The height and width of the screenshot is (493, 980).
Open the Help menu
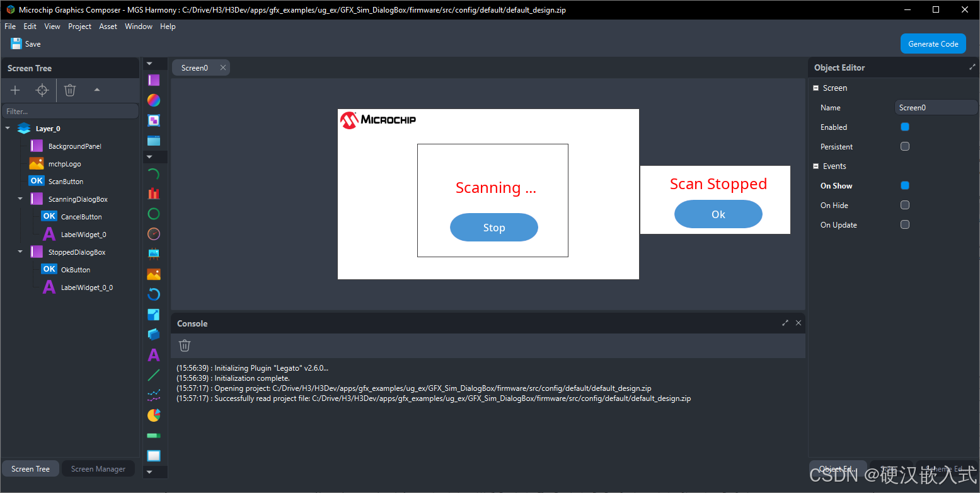pos(168,26)
